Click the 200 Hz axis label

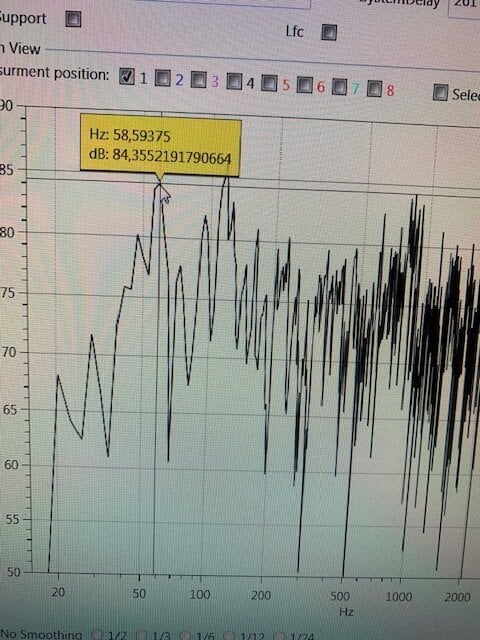pos(261,595)
